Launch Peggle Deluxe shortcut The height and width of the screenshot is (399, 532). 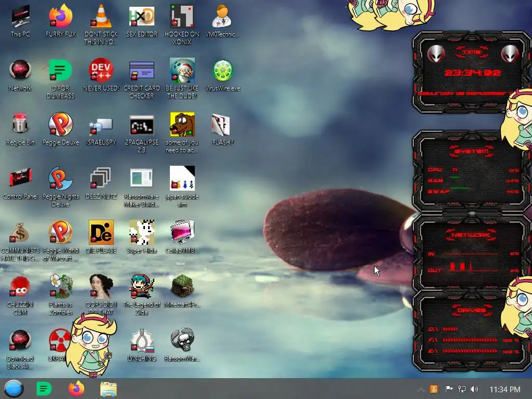tap(61, 129)
